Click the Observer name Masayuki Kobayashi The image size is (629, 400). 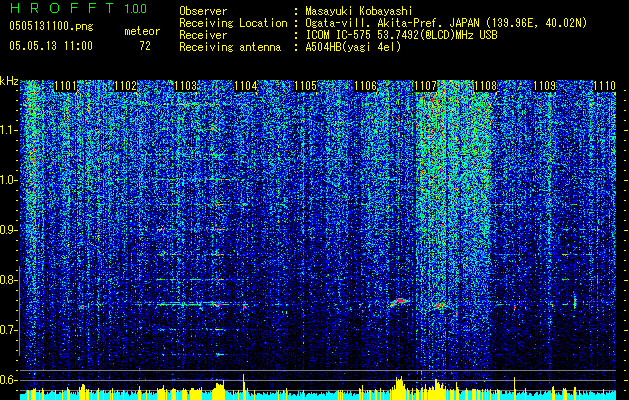[359, 11]
